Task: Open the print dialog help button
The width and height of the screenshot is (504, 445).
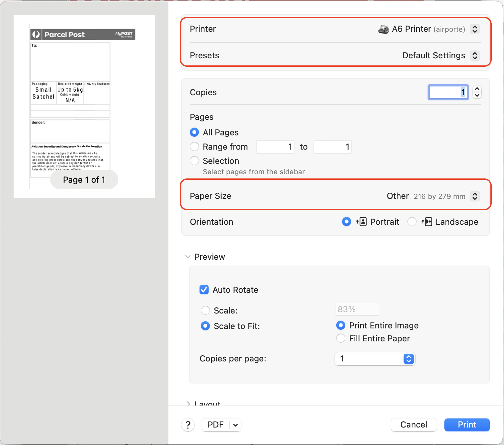Action: click(188, 425)
